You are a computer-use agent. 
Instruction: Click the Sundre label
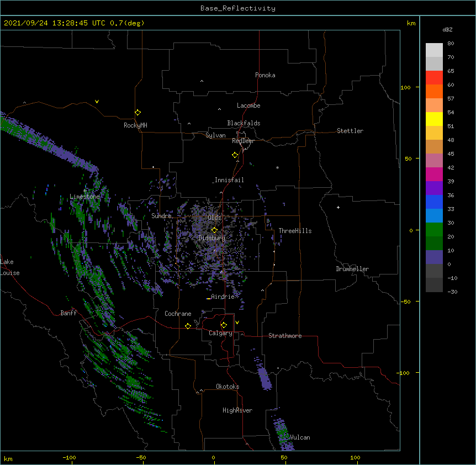pyautogui.click(x=161, y=216)
